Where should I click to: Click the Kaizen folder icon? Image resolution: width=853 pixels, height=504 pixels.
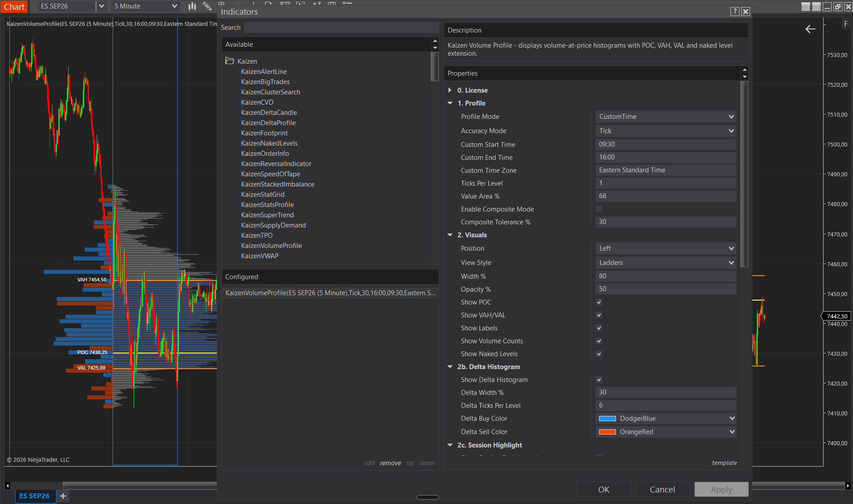[x=230, y=61]
